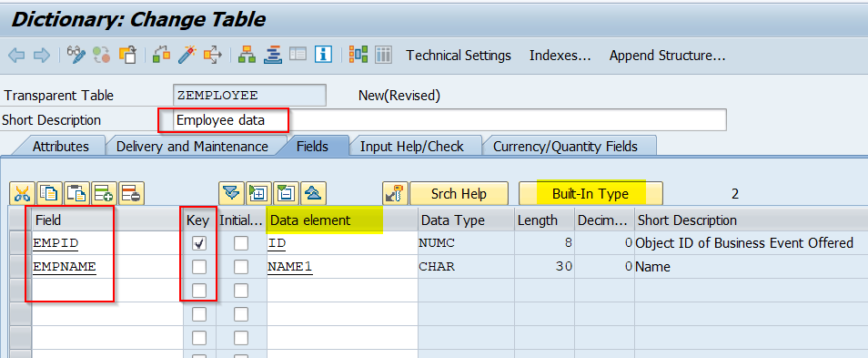Open the hierarchy display icon
Image resolution: width=868 pixels, height=358 pixels.
247,55
